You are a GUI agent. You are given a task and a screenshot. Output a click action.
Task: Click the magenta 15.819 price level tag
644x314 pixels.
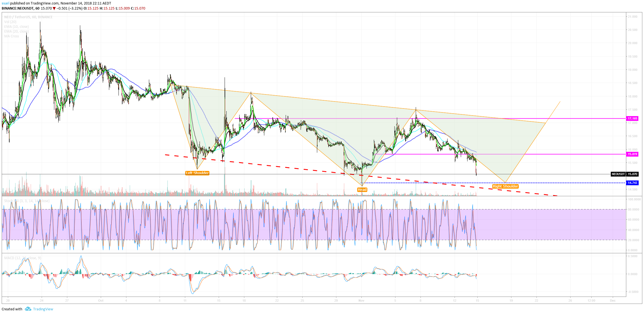click(632, 154)
